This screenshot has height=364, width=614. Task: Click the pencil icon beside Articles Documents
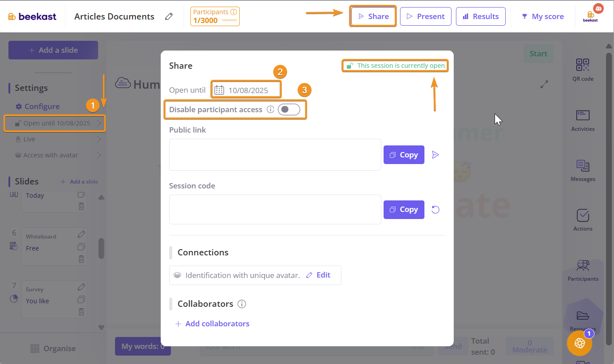coord(169,16)
